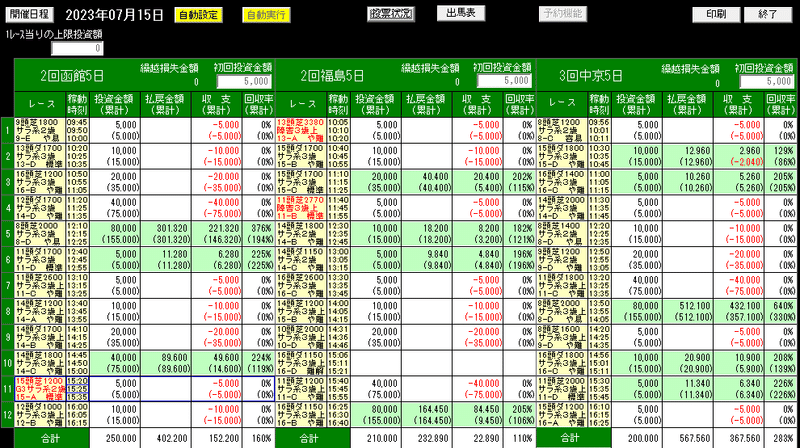Click 中京 total balance 367,560
Viewport: 800px width, 448px height.
[x=739, y=438]
